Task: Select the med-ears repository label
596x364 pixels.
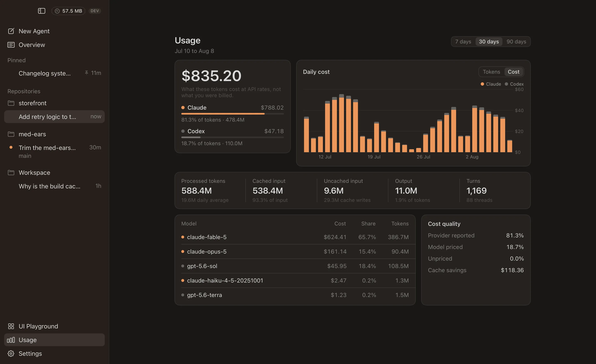Action: click(32, 134)
